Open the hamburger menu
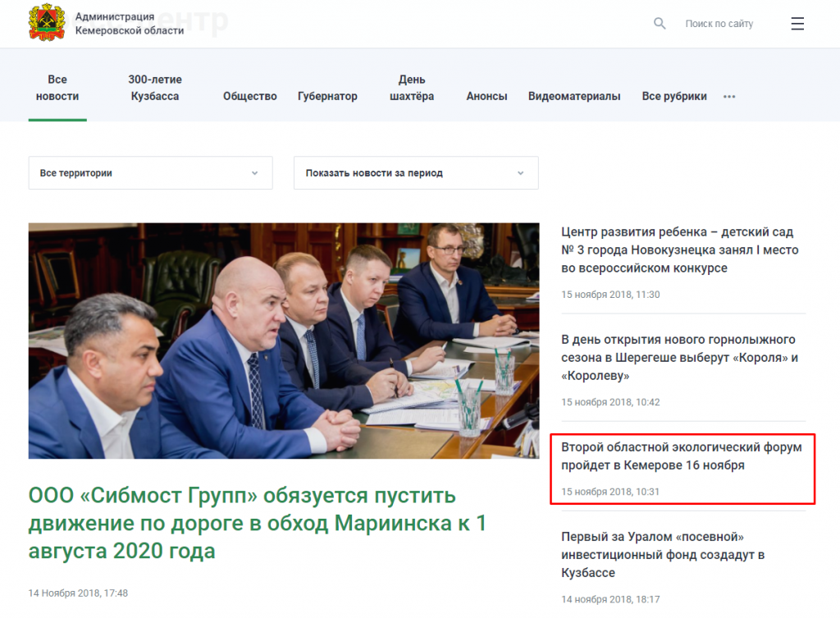The image size is (840, 618). [797, 24]
